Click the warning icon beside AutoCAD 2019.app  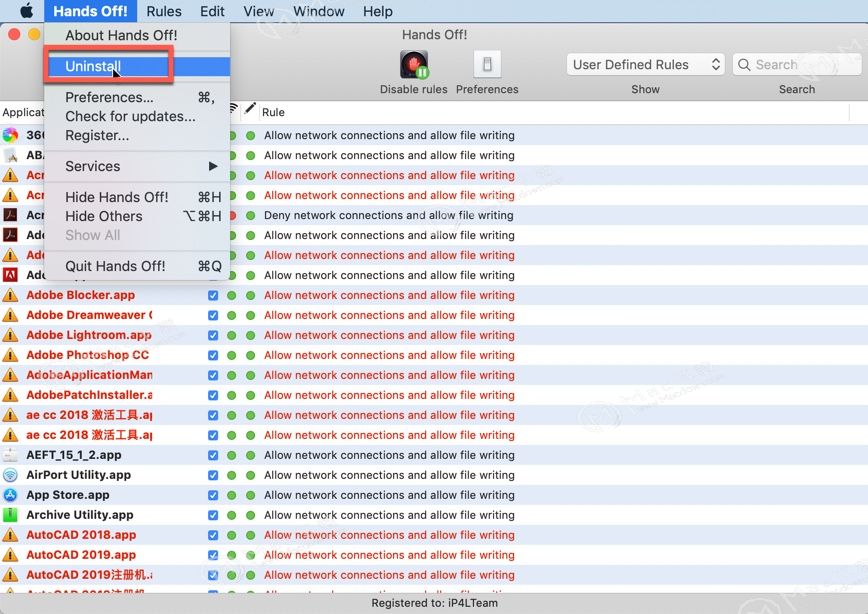(x=10, y=555)
